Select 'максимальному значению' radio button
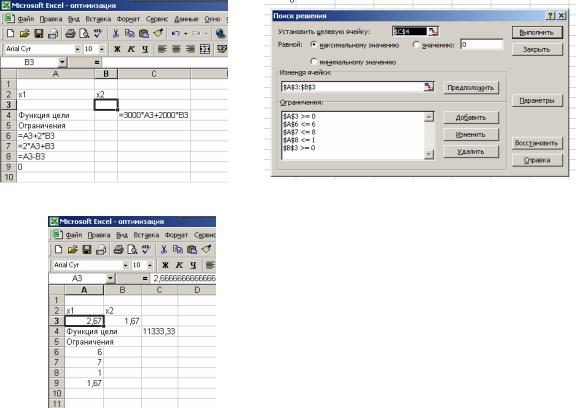576x408 pixels. (313, 44)
